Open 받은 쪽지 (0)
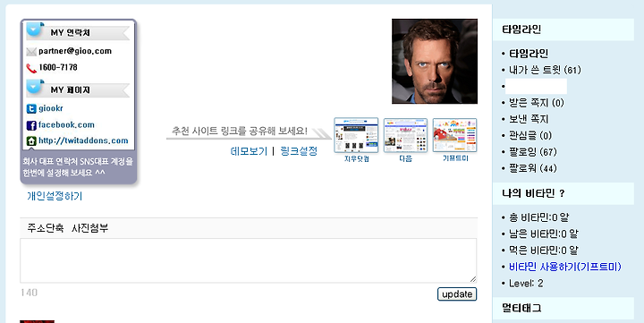Image resolution: width=644 pixels, height=323 pixels. [x=537, y=103]
